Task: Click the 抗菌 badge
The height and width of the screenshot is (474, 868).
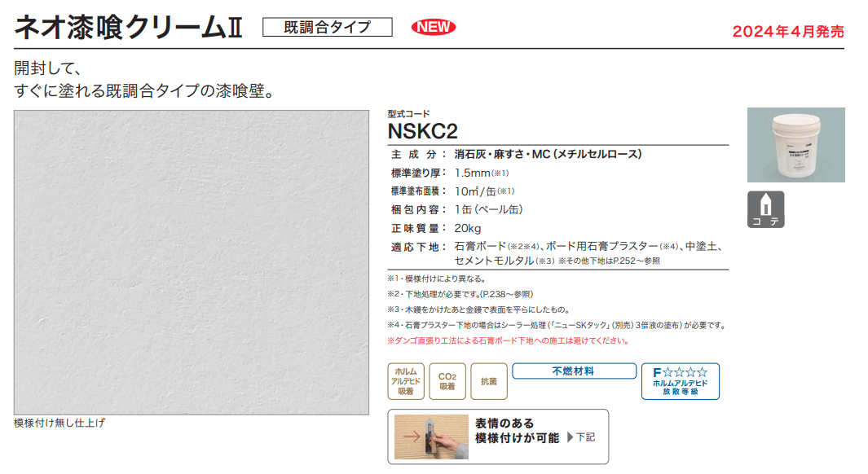Action: click(489, 381)
